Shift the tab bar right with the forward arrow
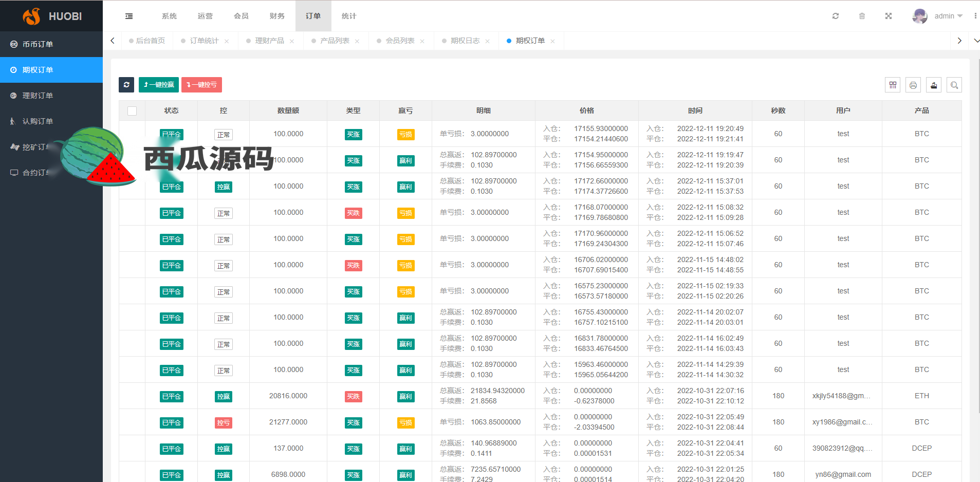The height and width of the screenshot is (482, 980). (959, 41)
